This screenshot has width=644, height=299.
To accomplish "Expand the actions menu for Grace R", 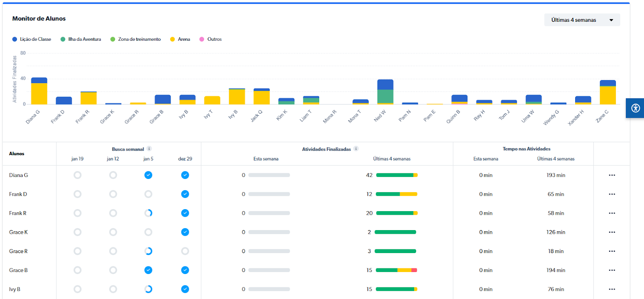I will tap(612, 251).
